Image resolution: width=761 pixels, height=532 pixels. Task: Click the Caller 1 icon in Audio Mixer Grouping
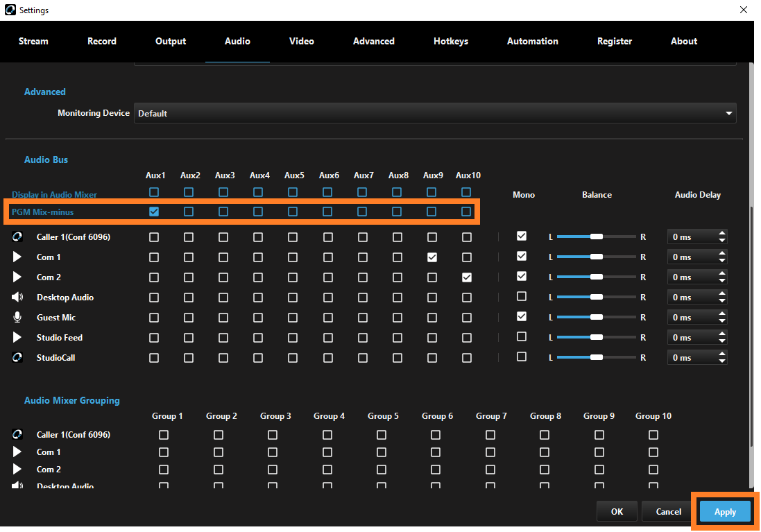coord(17,435)
